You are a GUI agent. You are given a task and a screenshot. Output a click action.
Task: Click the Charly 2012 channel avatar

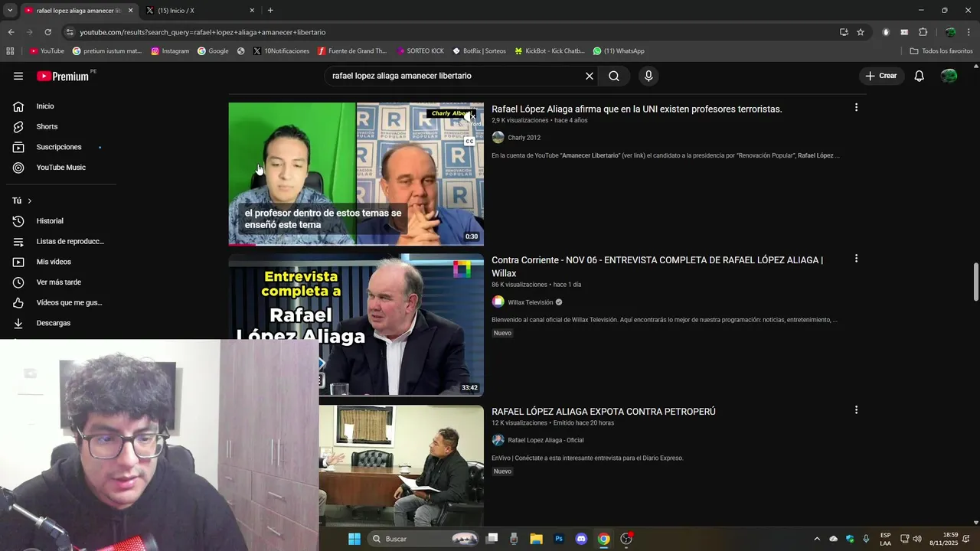(x=498, y=138)
